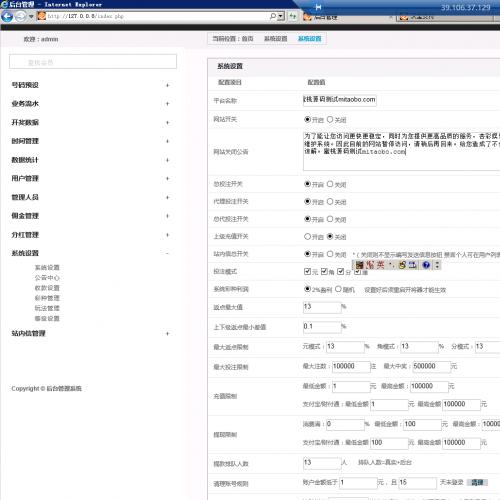Expand the 号码预设 sidebar section

pyautogui.click(x=90, y=85)
